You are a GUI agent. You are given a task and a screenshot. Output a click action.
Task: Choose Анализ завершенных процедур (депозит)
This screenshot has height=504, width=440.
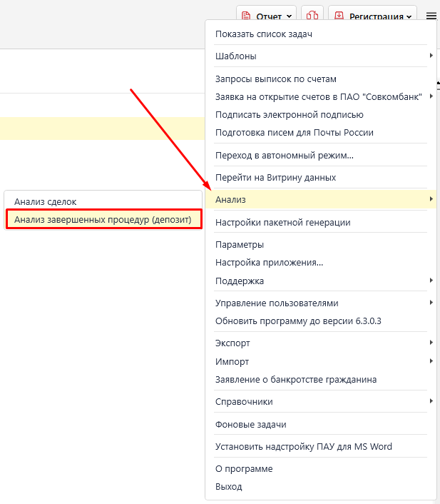click(x=103, y=220)
